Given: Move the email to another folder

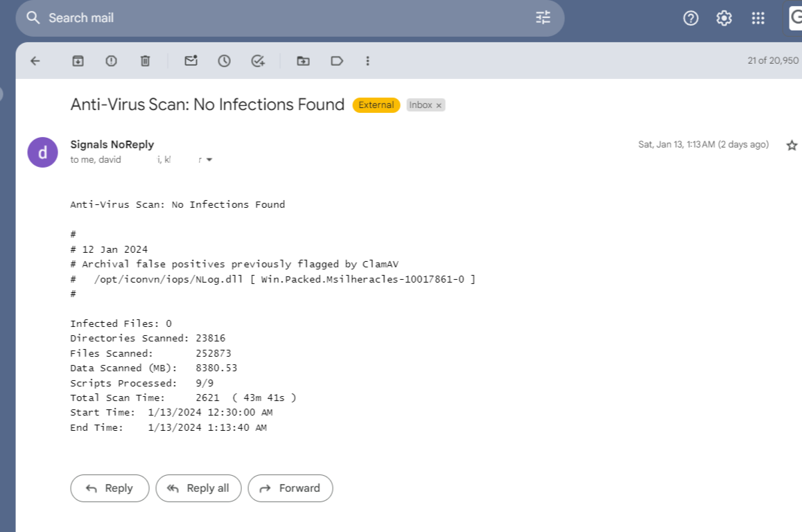Looking at the screenshot, I should tap(303, 61).
